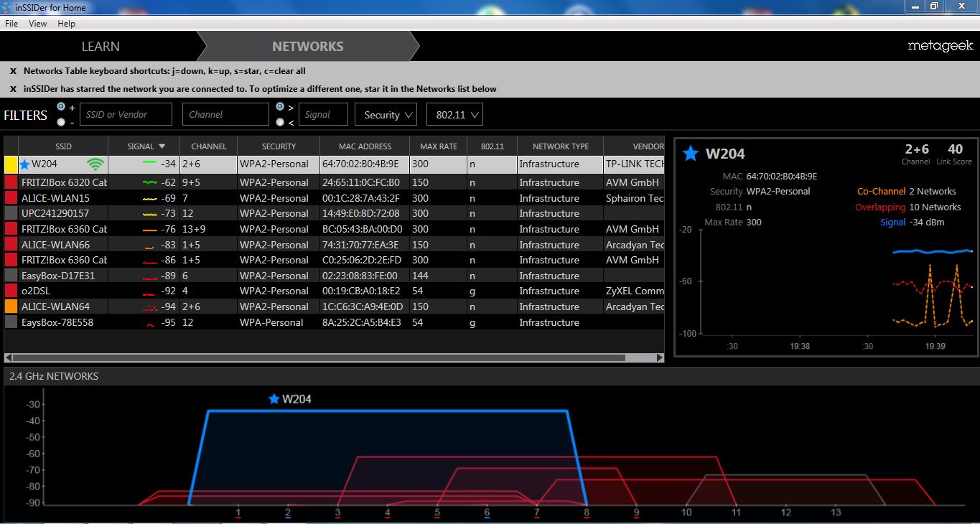Select the ALICE-WLAN64 network row

tap(335, 307)
